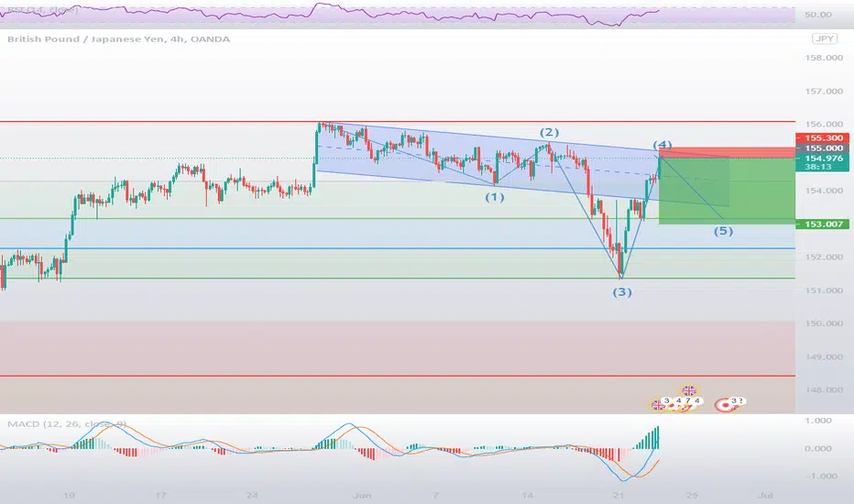Click the 148.000 price axis label
The image size is (854, 504).
[x=824, y=390]
